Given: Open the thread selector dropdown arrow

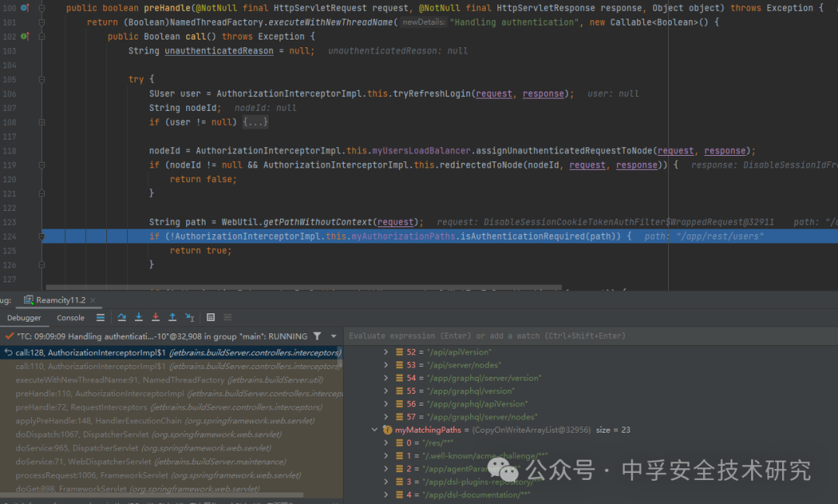Looking at the screenshot, I should [x=334, y=337].
